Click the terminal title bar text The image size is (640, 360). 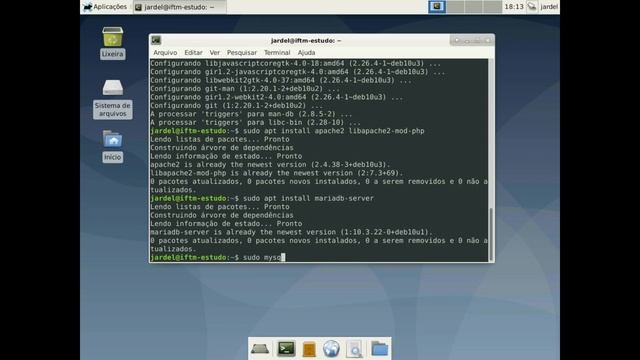(x=306, y=40)
